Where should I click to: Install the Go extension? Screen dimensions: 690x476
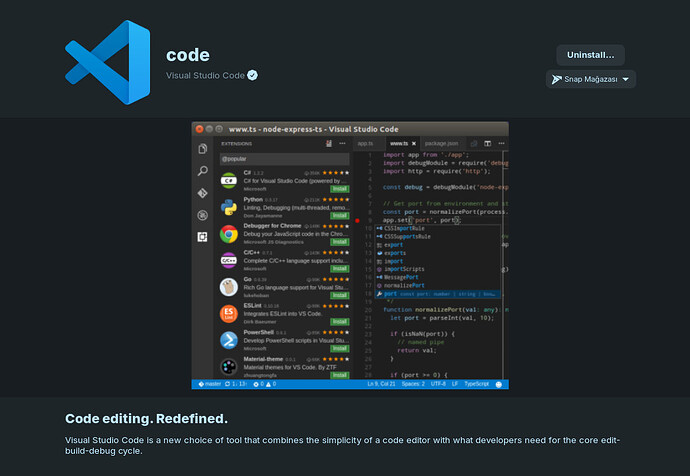[x=340, y=295]
